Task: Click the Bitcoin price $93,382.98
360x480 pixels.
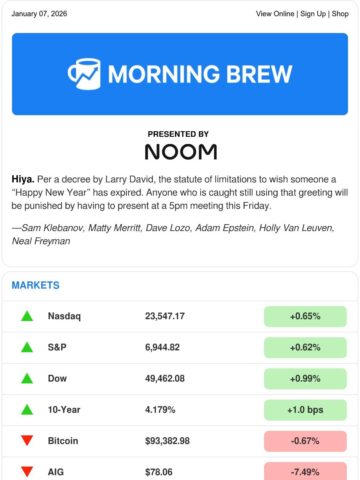Action: tap(167, 441)
